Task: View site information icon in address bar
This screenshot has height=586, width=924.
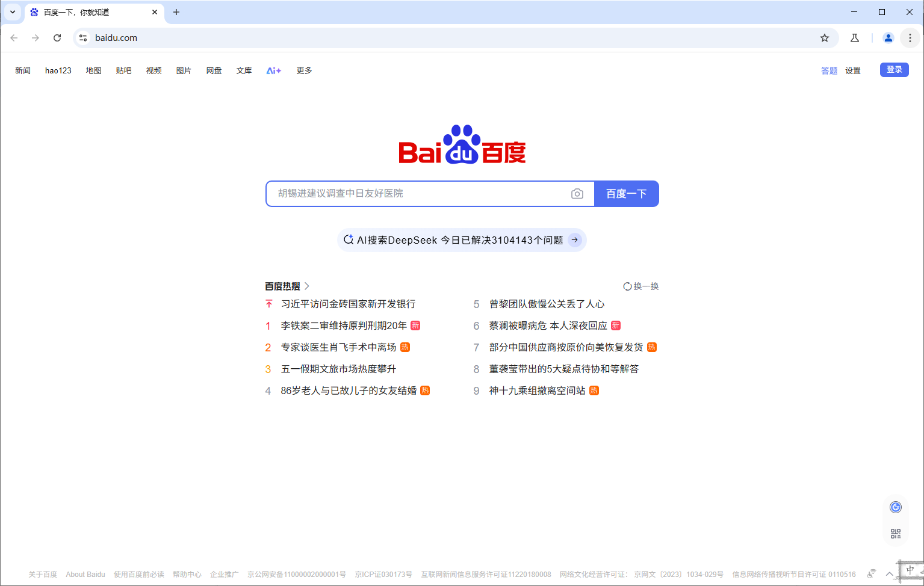Action: [x=83, y=38]
